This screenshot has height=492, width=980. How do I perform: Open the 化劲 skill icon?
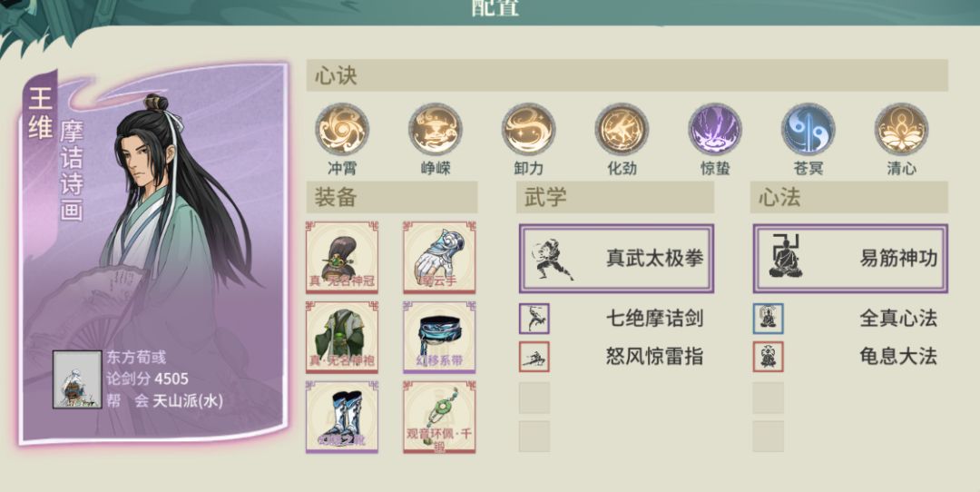click(x=622, y=130)
